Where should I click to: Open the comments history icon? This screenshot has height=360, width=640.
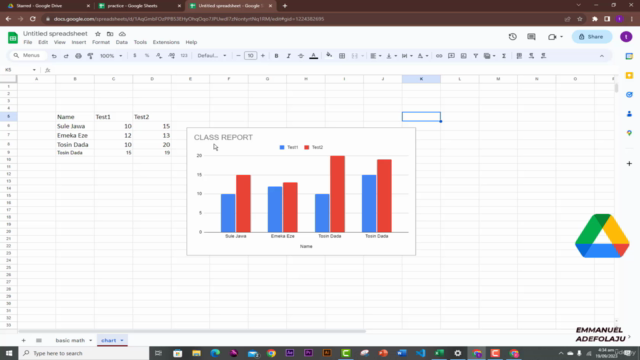tap(531, 37)
